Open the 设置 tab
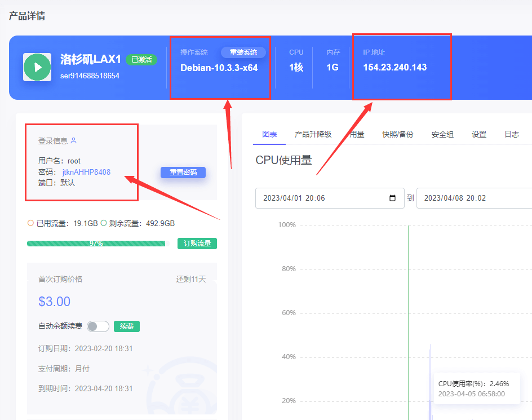This screenshot has width=532, height=420. (x=478, y=134)
